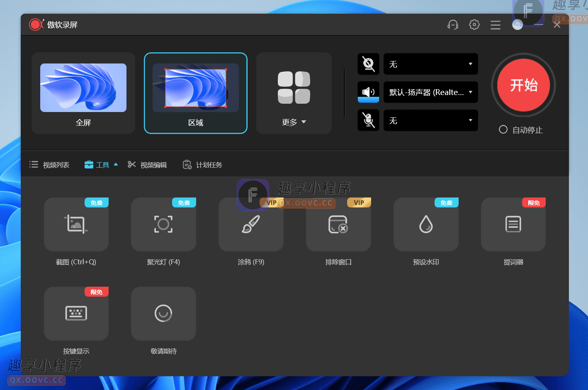Click the red 开始 record button

click(524, 85)
